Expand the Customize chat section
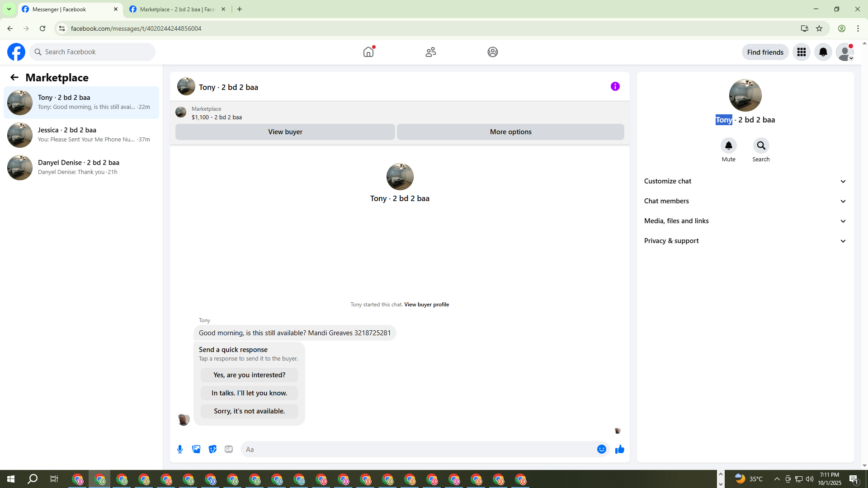 [x=745, y=181]
